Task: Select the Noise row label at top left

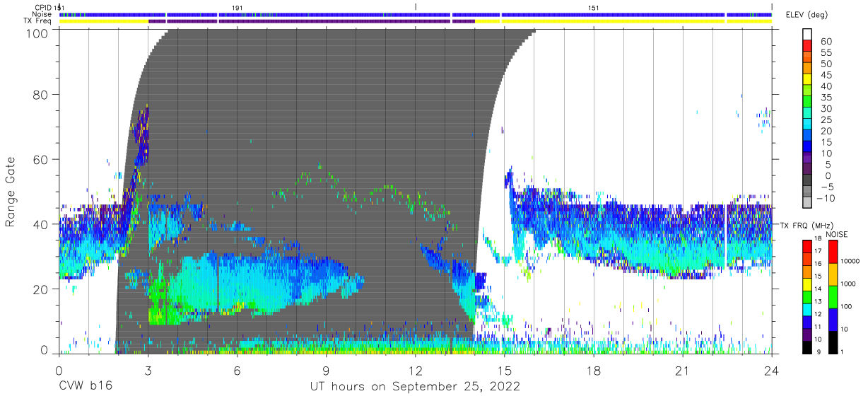Action: click(x=42, y=14)
